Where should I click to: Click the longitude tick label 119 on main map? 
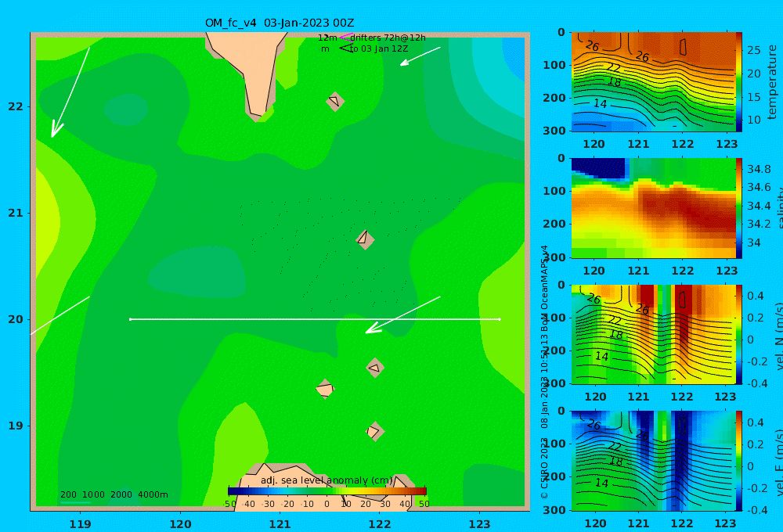[80, 524]
